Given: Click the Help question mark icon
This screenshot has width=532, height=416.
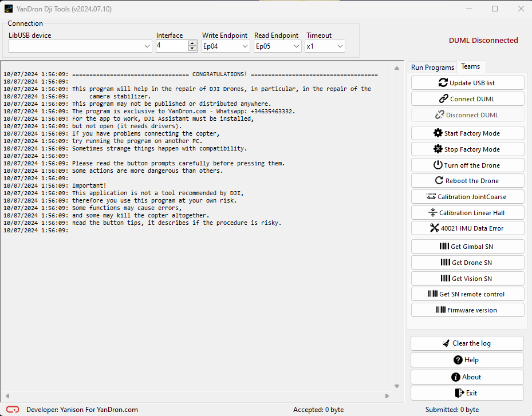Looking at the screenshot, I should (458, 360).
